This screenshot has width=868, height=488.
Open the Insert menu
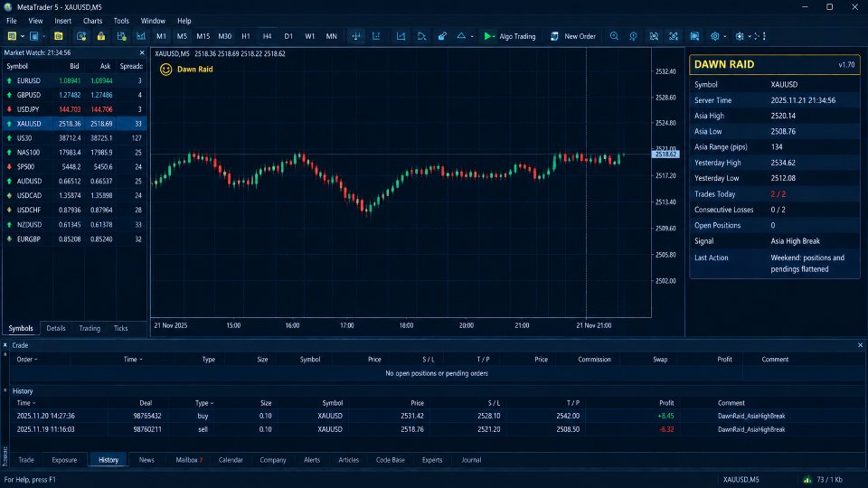tap(62, 21)
